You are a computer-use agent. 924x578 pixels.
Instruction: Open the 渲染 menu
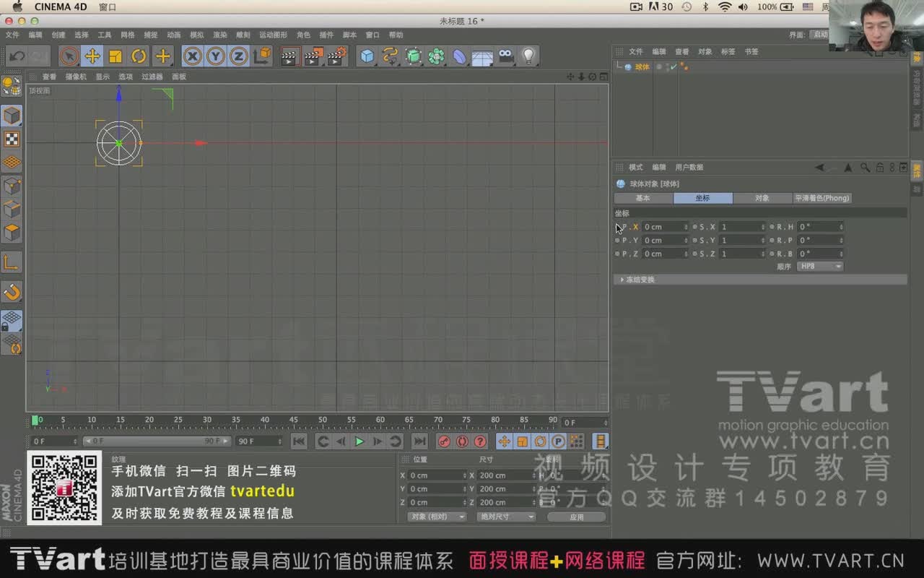click(220, 35)
